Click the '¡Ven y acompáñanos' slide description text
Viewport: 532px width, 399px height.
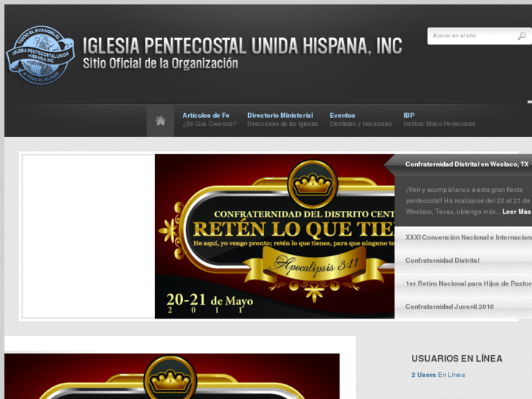coord(468,201)
